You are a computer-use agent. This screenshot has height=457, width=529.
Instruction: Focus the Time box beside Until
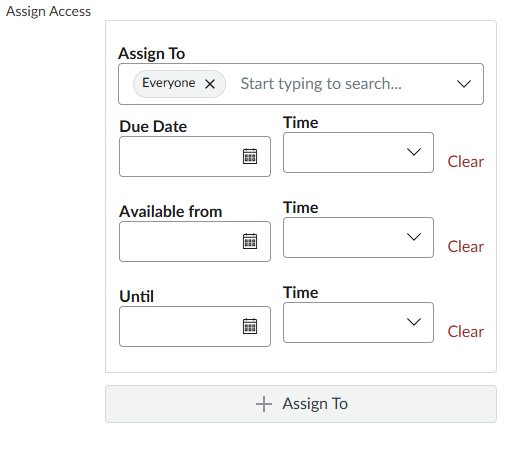358,322
